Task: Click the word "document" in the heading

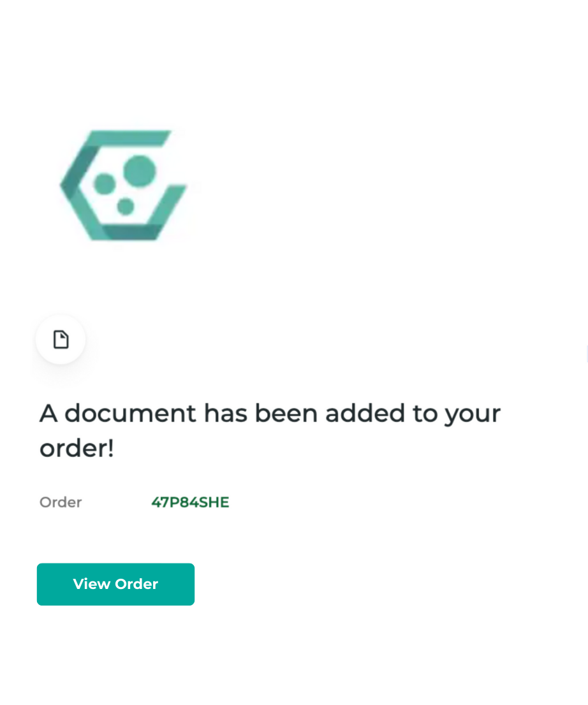Action: point(131,413)
